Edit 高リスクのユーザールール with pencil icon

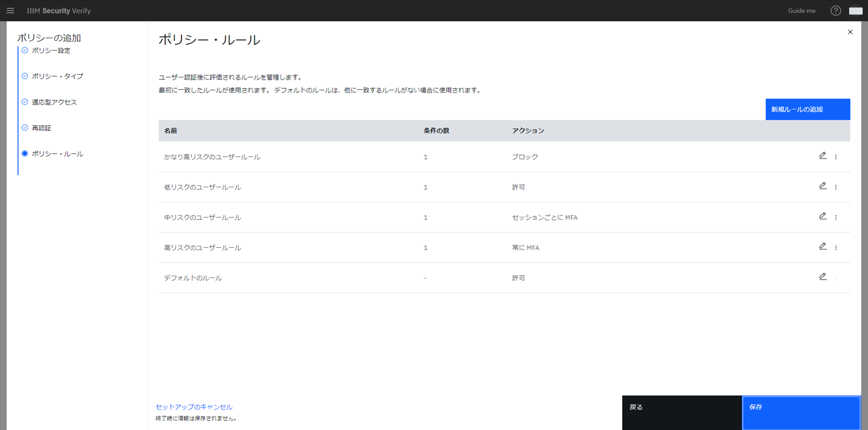[822, 246]
